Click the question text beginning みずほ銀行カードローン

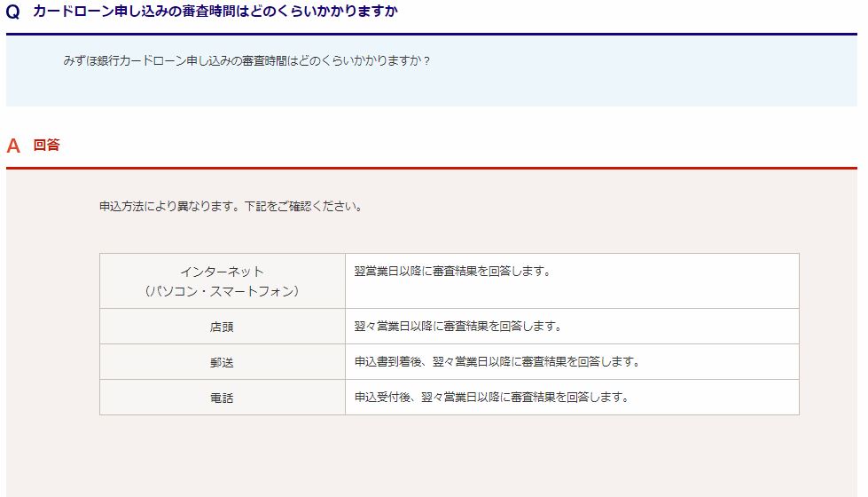pos(246,60)
